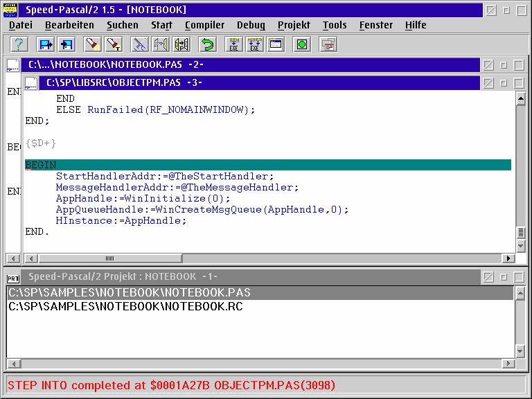This screenshot has height=399, width=532.
Task: Click the AppHandle:=WinInitialize(0) line
Action: [x=143, y=199]
